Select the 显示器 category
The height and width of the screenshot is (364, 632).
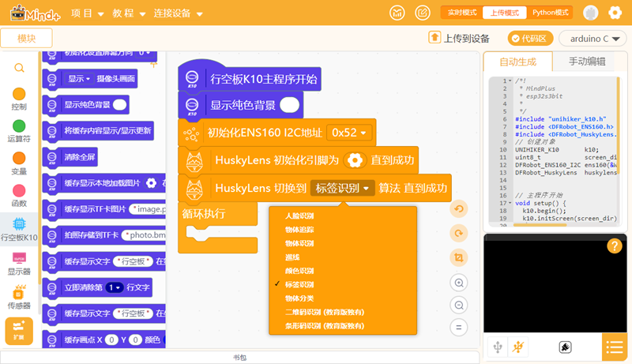click(19, 264)
